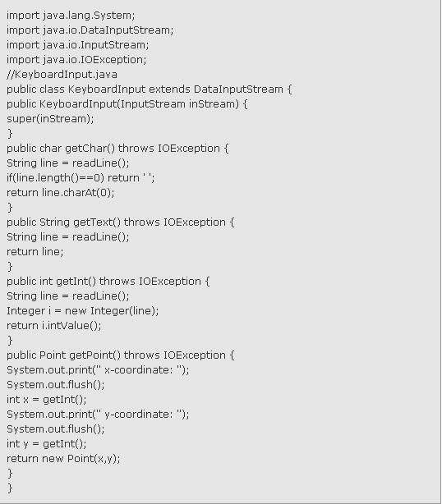Image resolution: width=442 pixels, height=504 pixels.
Task: Click the line.length()==0 check line
Action: [81, 178]
